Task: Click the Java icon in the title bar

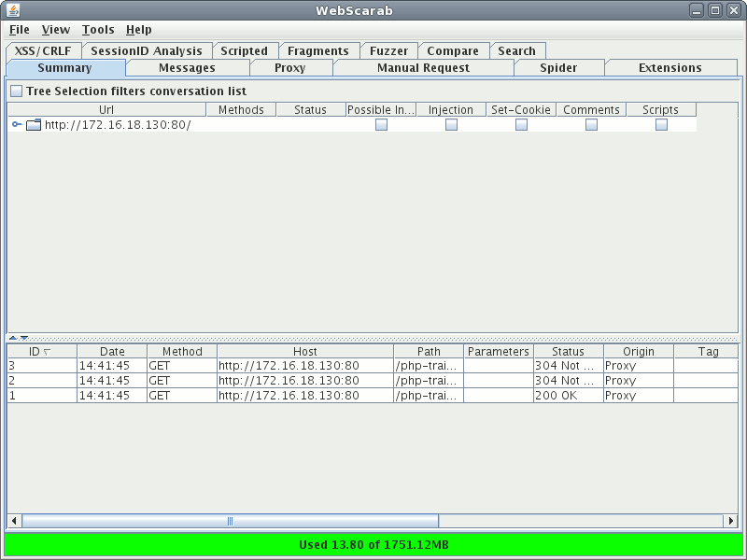Action: click(13, 10)
